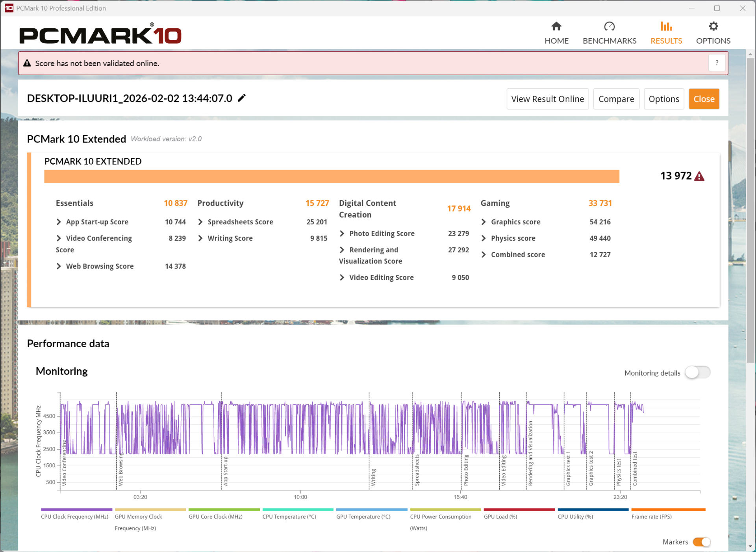
Task: Toggle CPU Clock Frequency legend series
Action: tap(75, 517)
